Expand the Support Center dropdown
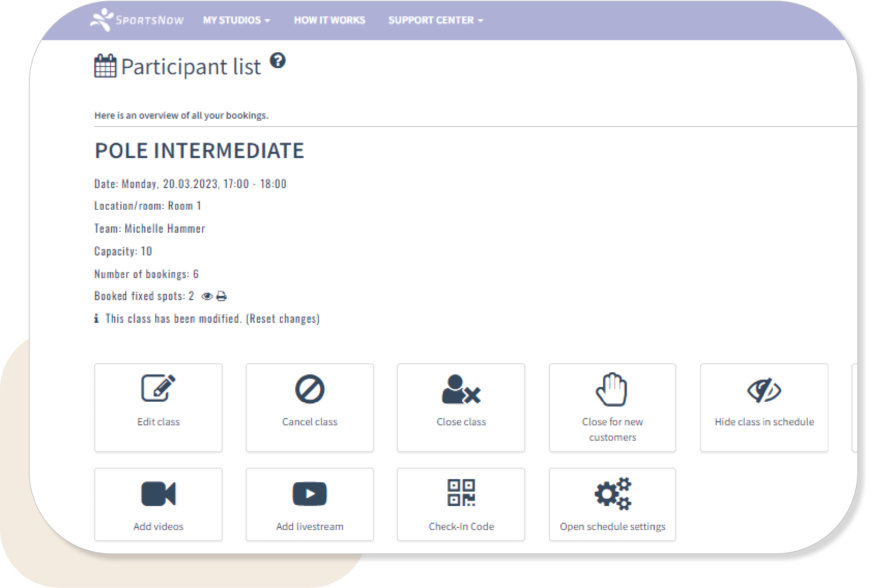870x588 pixels. pyautogui.click(x=436, y=20)
